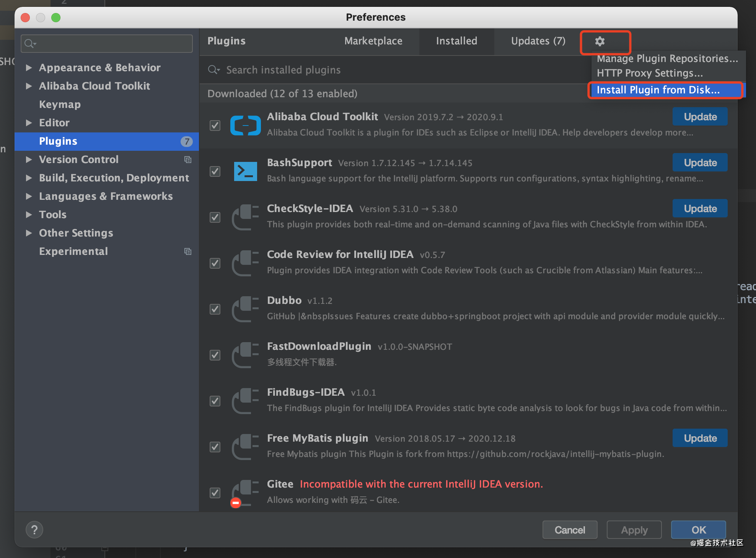756x558 pixels.
Task: Click the project-level icon next to Experimental
Action: click(x=187, y=251)
